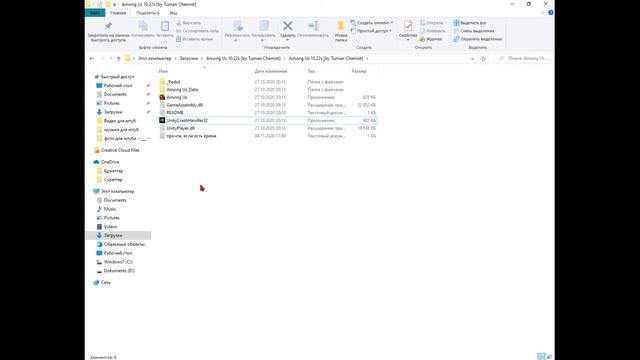Screen dimensions: 640x360
Task: Click Open (Открыть) in the ribbon
Action: pyautogui.click(x=433, y=23)
